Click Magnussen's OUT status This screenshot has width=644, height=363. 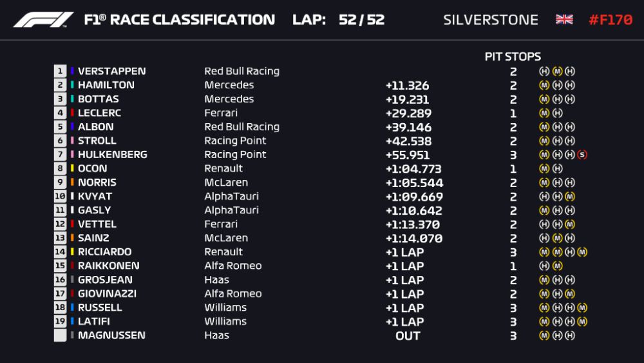(408, 336)
